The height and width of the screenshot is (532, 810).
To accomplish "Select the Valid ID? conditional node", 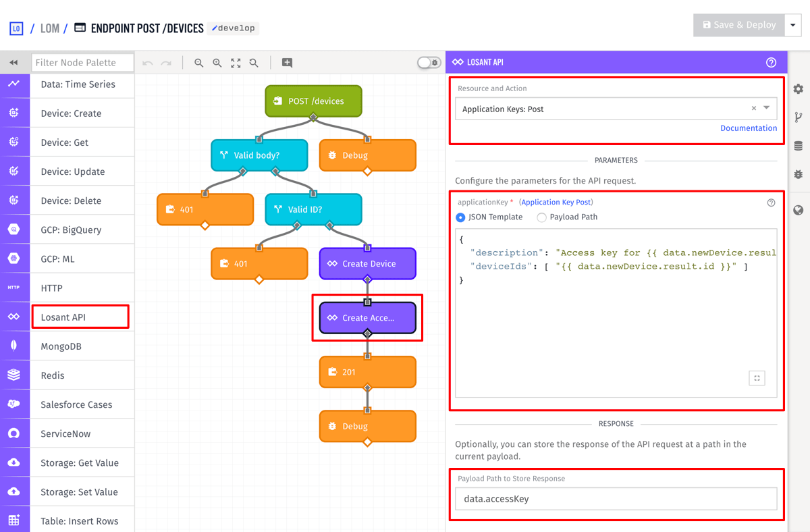I will point(313,209).
